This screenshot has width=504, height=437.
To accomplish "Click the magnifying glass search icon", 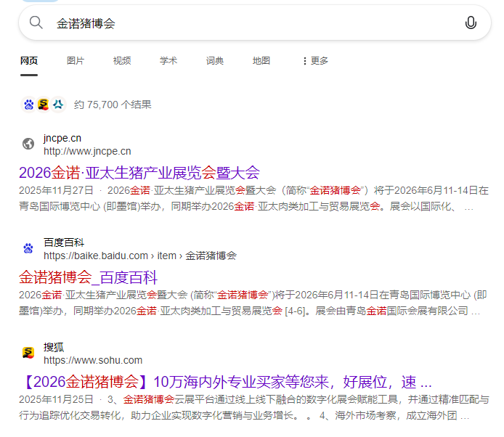I will click(x=36, y=23).
